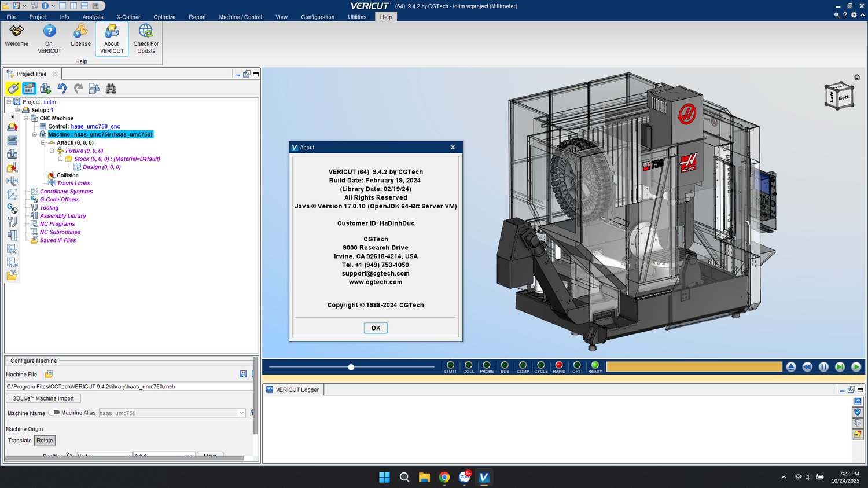The height and width of the screenshot is (488, 868).
Task: Click the simulation speed slider handle
Action: [351, 367]
